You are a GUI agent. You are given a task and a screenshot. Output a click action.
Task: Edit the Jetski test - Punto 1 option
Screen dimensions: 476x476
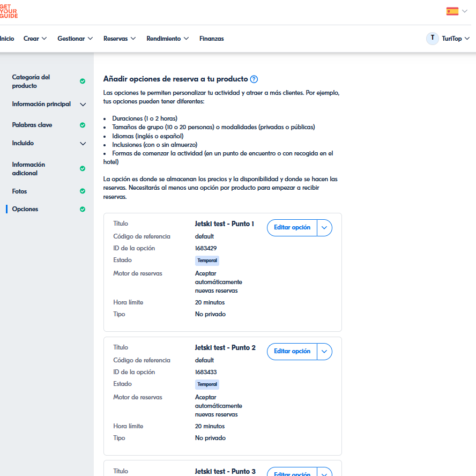coord(292,228)
